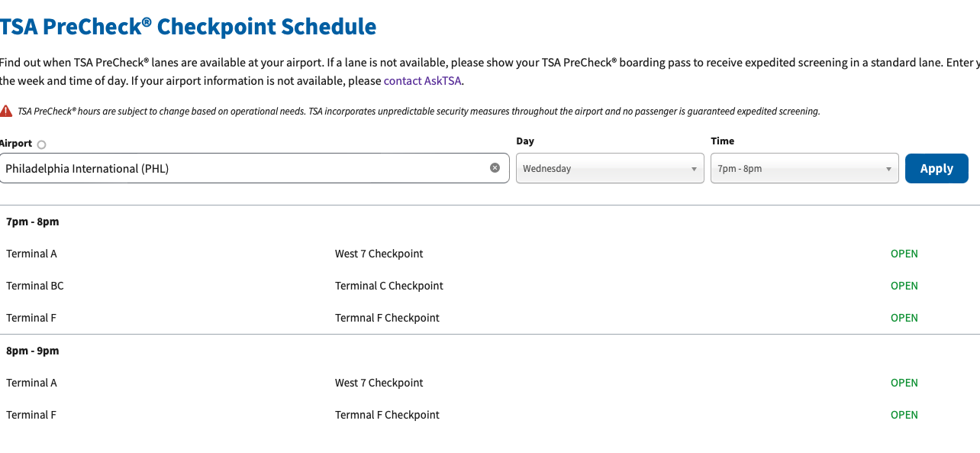
Task: Open the Day dropdown showing Wednesday
Action: tap(610, 169)
